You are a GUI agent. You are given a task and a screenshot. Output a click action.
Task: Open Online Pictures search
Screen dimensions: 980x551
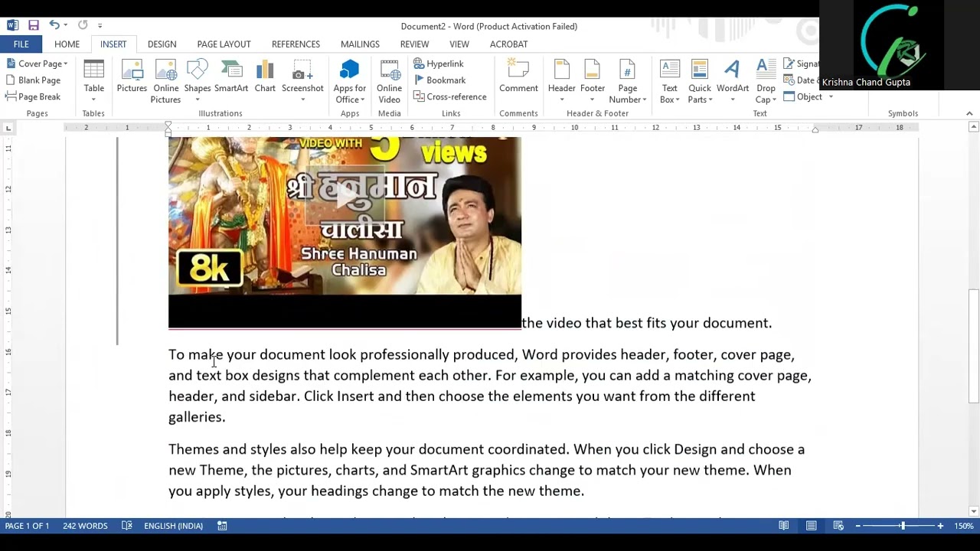point(165,81)
